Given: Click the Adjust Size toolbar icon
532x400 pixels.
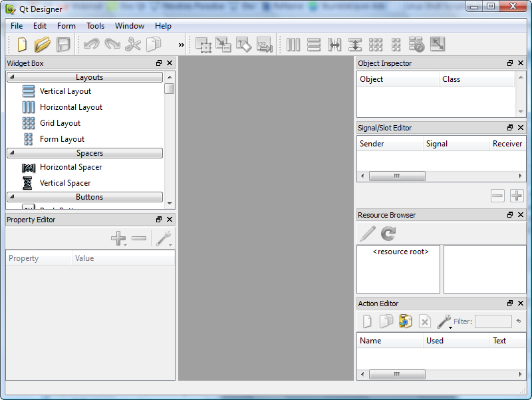Looking at the screenshot, I should 438,45.
